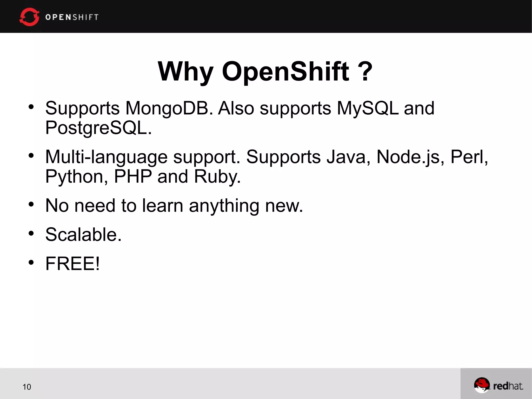Click the 'FREE!' bullet text
Image resolution: width=532 pixels, height=399 pixels.
72,264
